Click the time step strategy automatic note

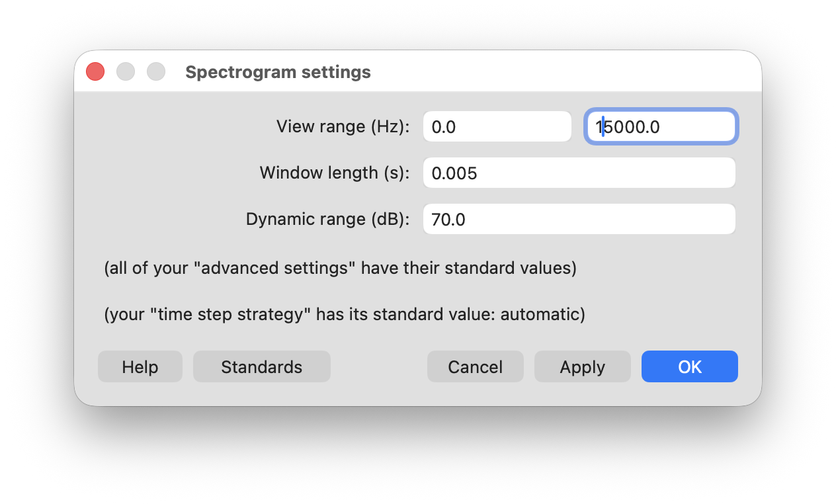coord(345,314)
